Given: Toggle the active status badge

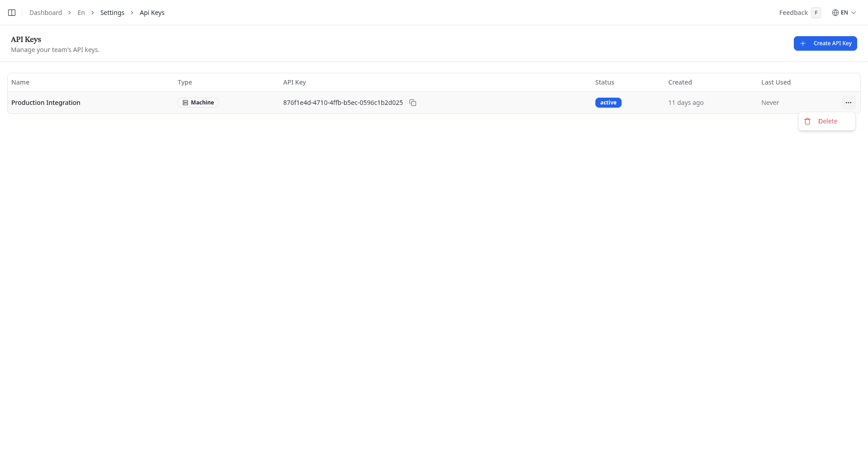Looking at the screenshot, I should click(608, 103).
